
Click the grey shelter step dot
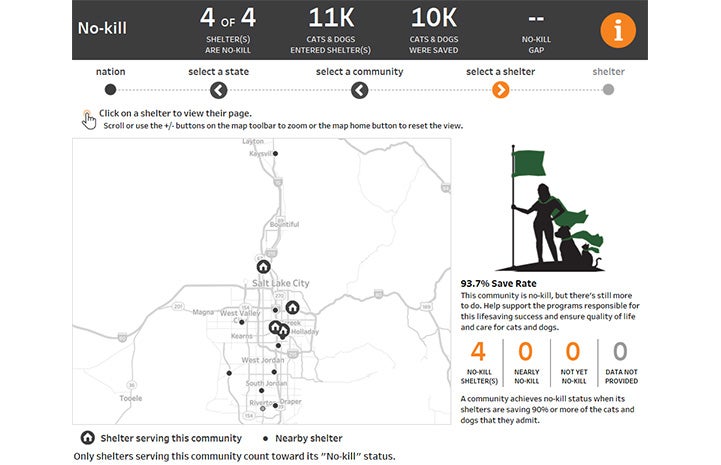tap(608, 89)
